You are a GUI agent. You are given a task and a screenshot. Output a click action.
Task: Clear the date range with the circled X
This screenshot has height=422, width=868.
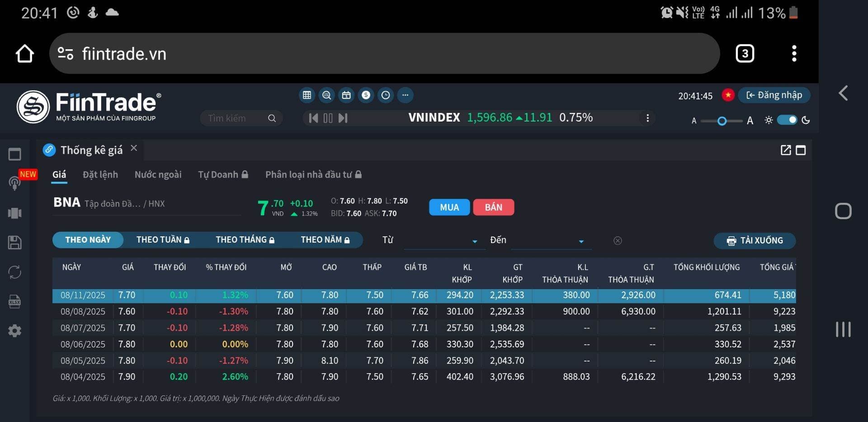pyautogui.click(x=618, y=240)
